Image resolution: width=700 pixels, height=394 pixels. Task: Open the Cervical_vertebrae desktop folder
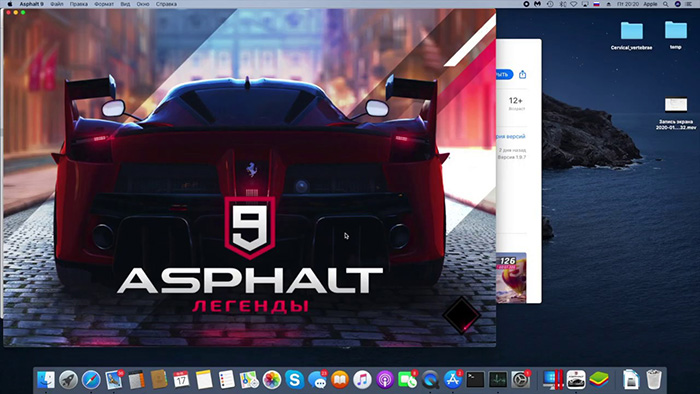[631, 35]
